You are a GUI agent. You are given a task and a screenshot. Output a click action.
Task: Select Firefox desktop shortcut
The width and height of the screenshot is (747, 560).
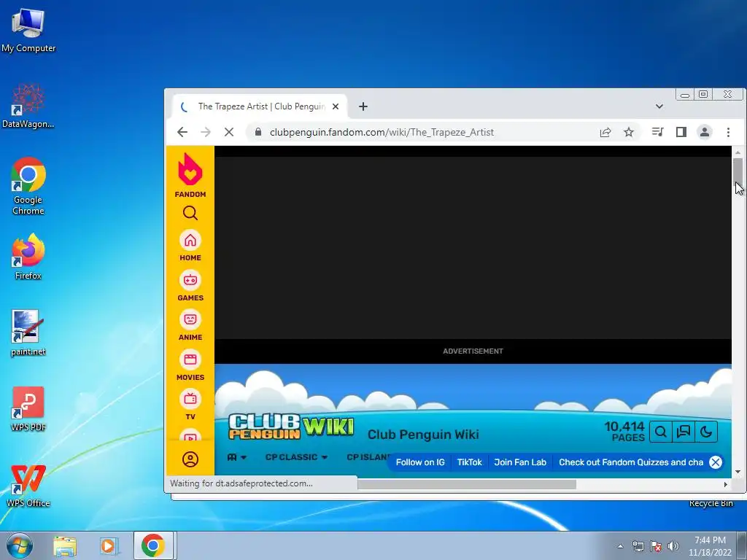28,257
